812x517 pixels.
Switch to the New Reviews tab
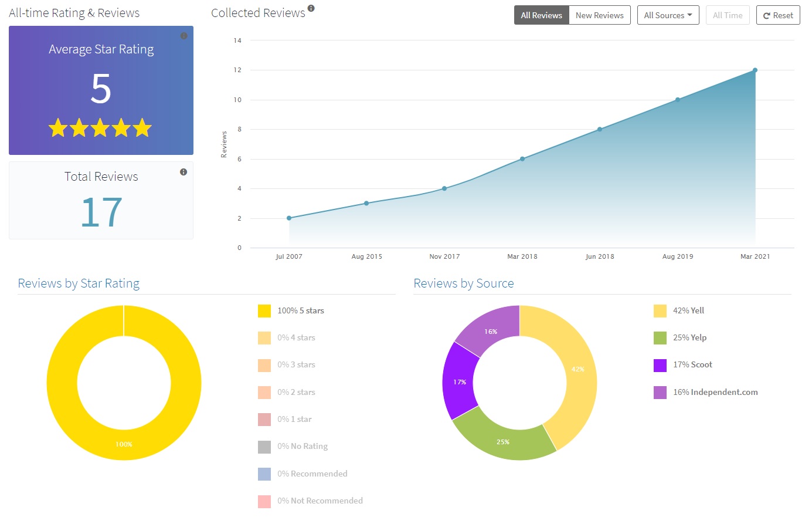(599, 15)
